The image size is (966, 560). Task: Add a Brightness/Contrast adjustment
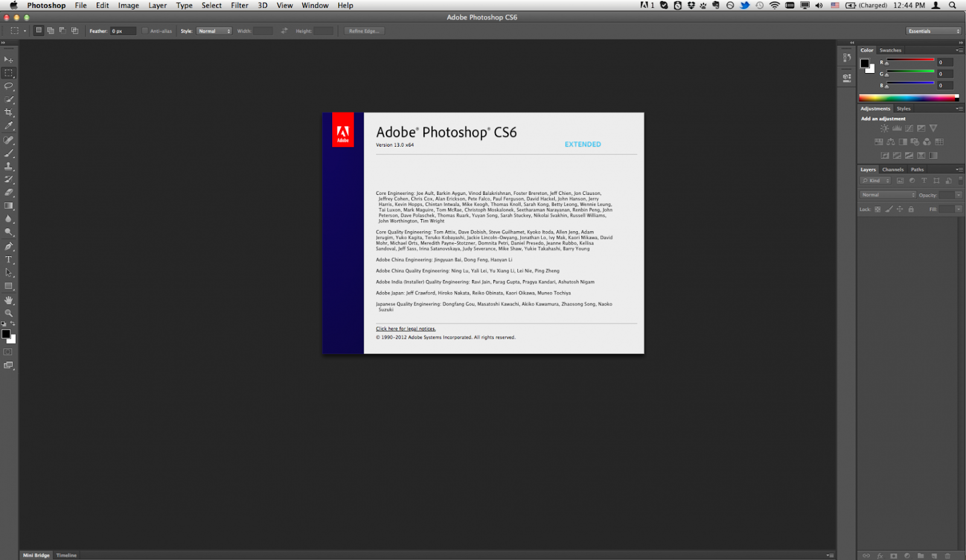[x=884, y=129]
